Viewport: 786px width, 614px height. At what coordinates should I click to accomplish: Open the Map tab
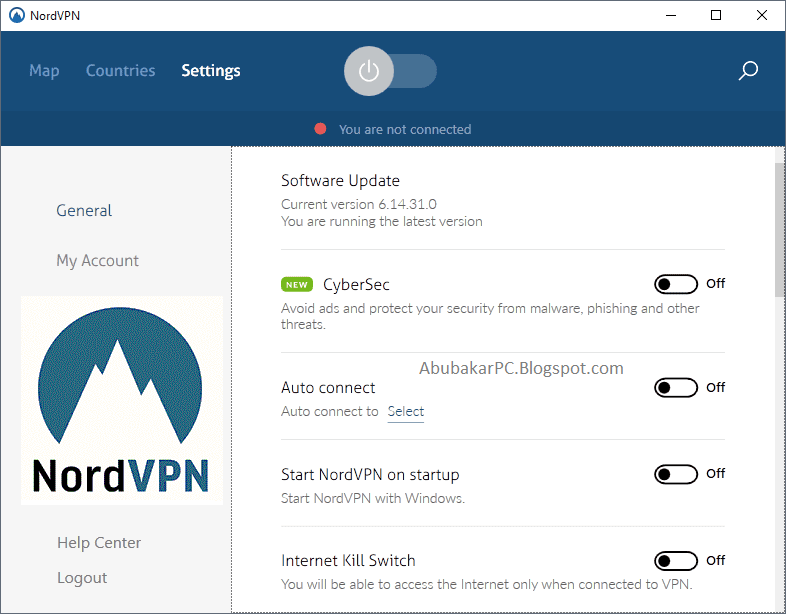(x=44, y=71)
